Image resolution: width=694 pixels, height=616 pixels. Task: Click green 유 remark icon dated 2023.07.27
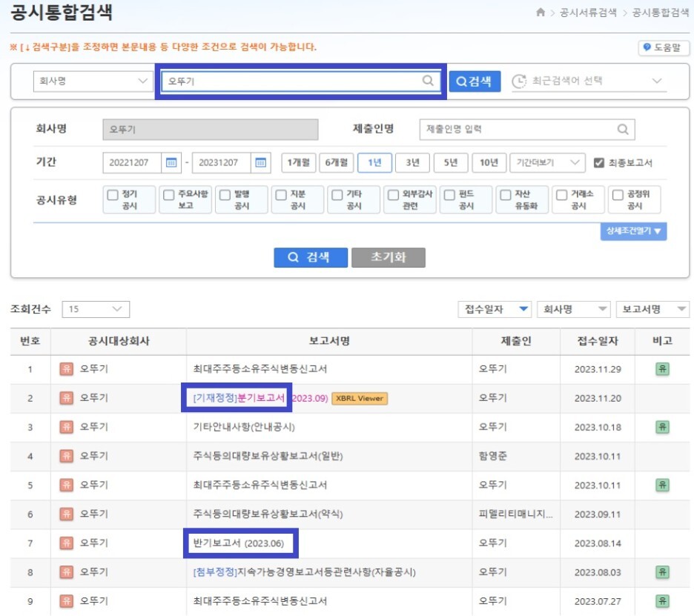(662, 601)
